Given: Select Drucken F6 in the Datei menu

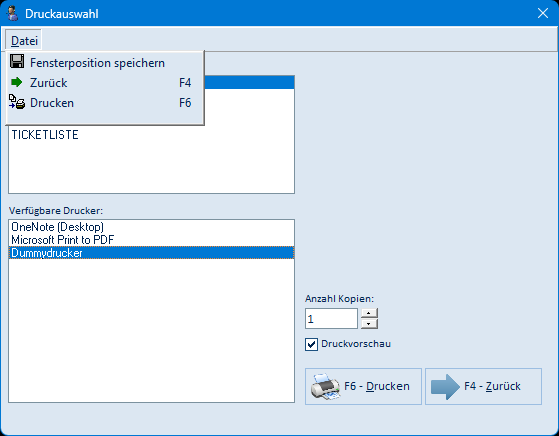Looking at the screenshot, I should (104, 103).
